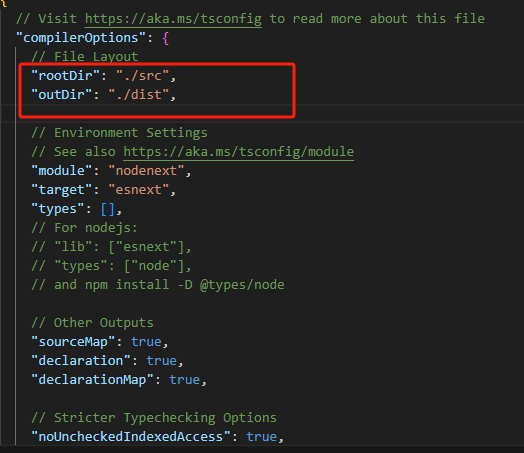
Task: Click the empty array brackets of types
Action: (x=108, y=209)
